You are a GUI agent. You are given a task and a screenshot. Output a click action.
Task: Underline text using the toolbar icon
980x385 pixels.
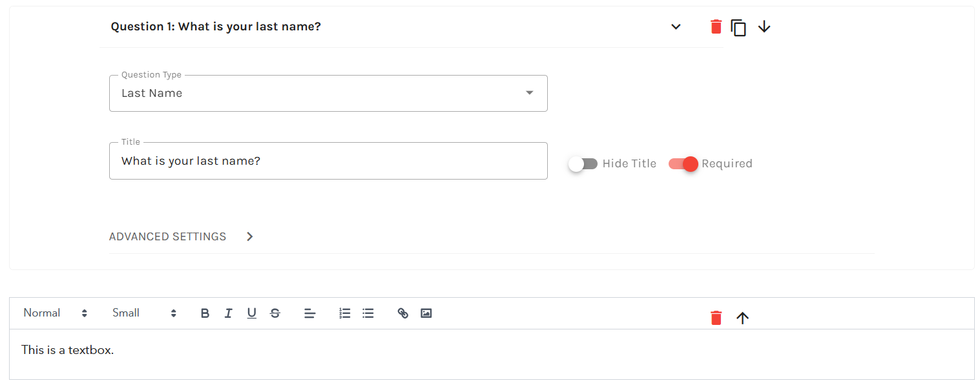tap(251, 313)
